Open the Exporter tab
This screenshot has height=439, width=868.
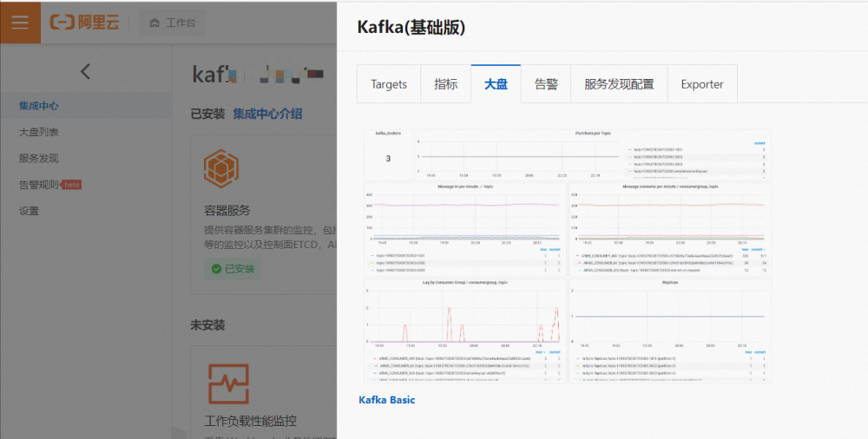click(x=702, y=84)
